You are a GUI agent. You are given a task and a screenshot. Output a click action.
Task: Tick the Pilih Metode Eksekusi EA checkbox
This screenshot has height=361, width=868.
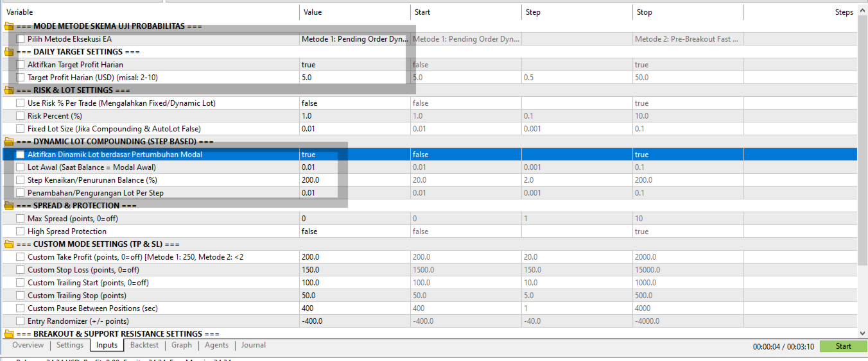point(21,39)
